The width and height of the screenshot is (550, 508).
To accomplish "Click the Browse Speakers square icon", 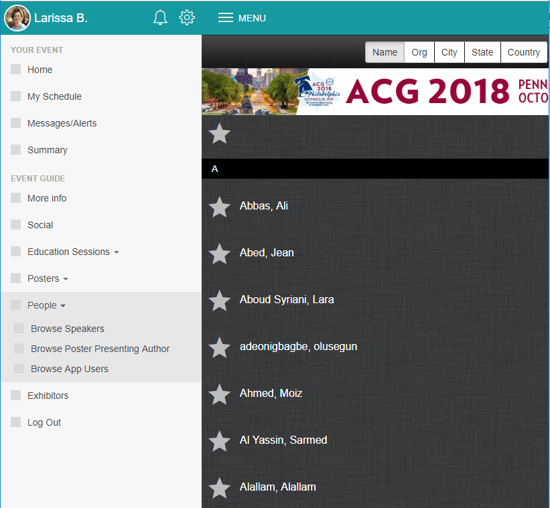I will click(x=19, y=328).
